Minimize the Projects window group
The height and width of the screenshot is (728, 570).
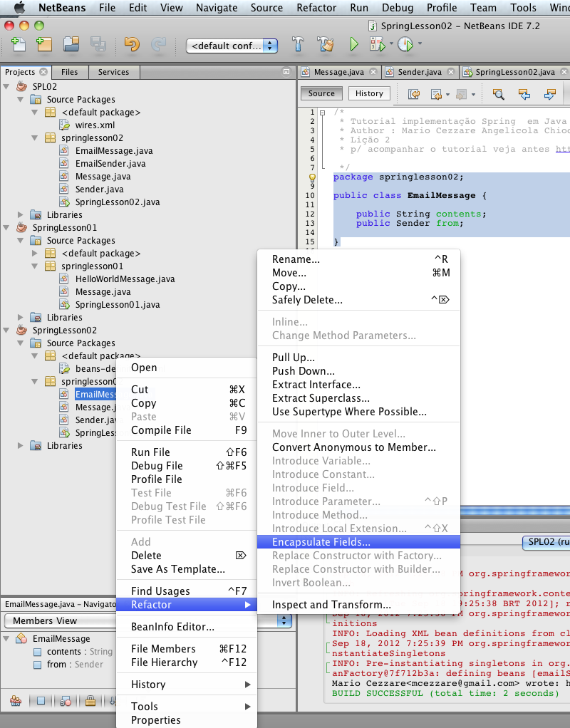coord(286,71)
